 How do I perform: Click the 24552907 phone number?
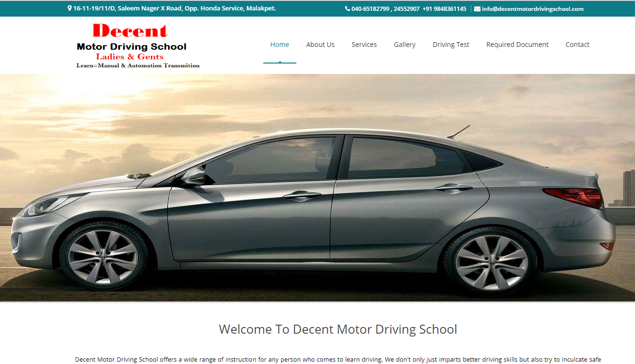pos(406,9)
